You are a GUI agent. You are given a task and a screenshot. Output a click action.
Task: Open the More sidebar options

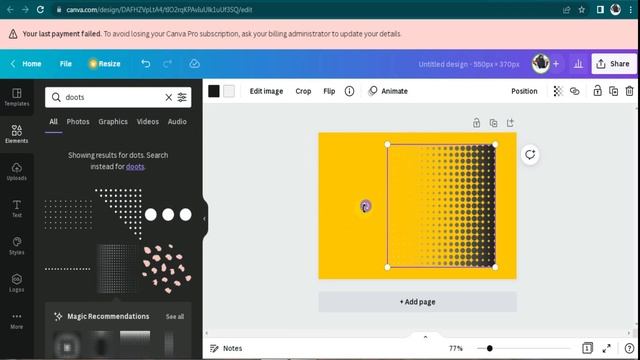click(17, 320)
